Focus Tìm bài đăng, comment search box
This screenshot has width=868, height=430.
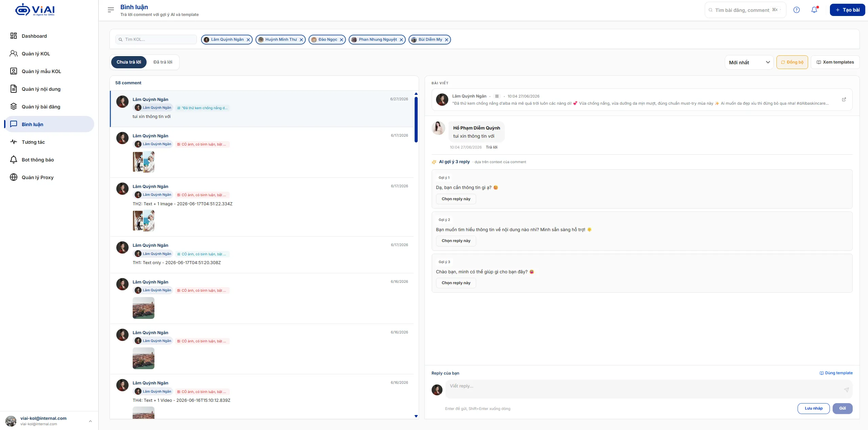[745, 10]
